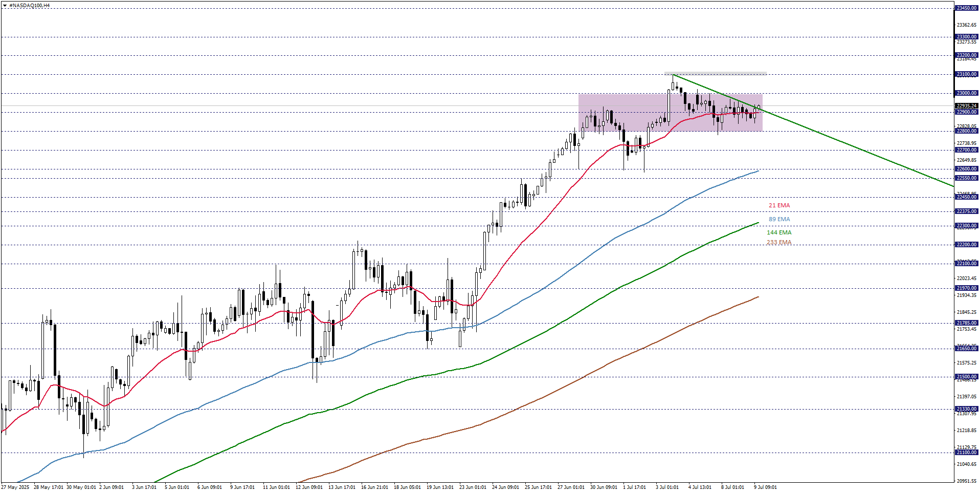980x493 pixels.
Task: Click the 8 Jul 01:01 time label
Action: (x=732, y=487)
